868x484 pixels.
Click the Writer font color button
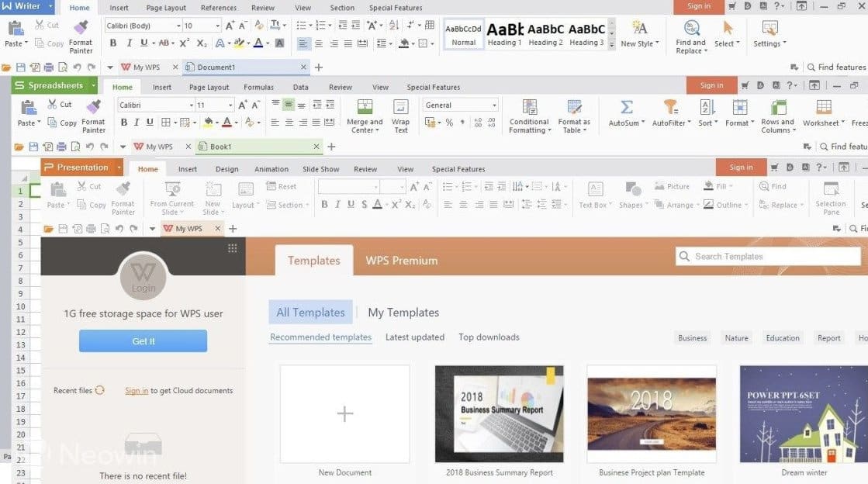pyautogui.click(x=258, y=43)
